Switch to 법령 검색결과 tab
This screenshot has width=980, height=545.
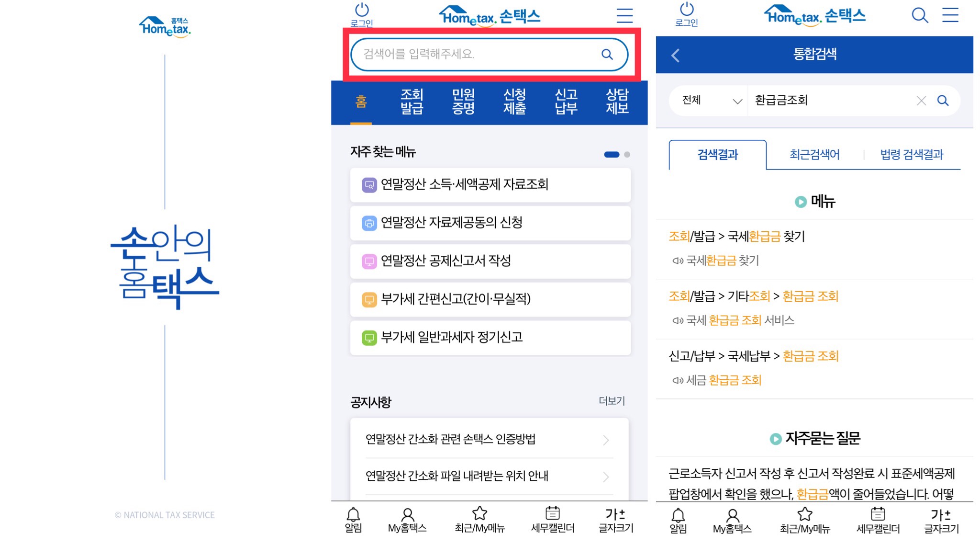(x=912, y=155)
